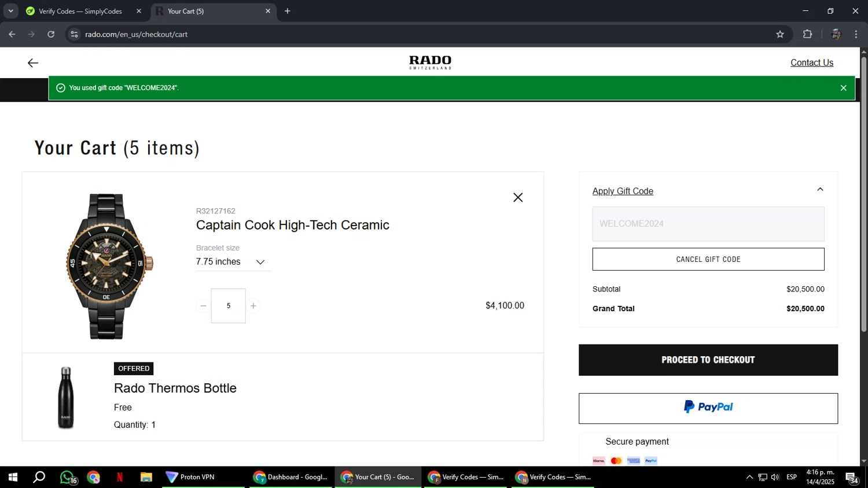The image size is (868, 488).
Task: Open Captain Cook High-Tech Ceramic product title
Action: click(292, 225)
